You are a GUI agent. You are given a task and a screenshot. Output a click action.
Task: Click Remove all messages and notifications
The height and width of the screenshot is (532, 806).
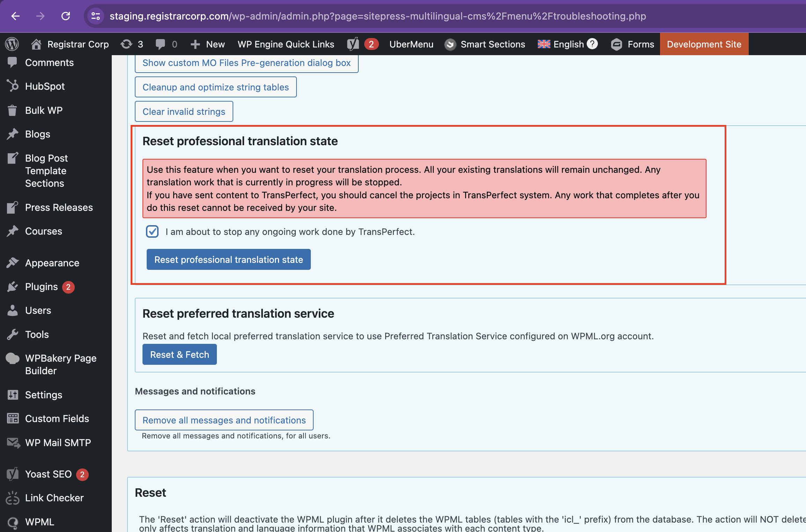(224, 420)
